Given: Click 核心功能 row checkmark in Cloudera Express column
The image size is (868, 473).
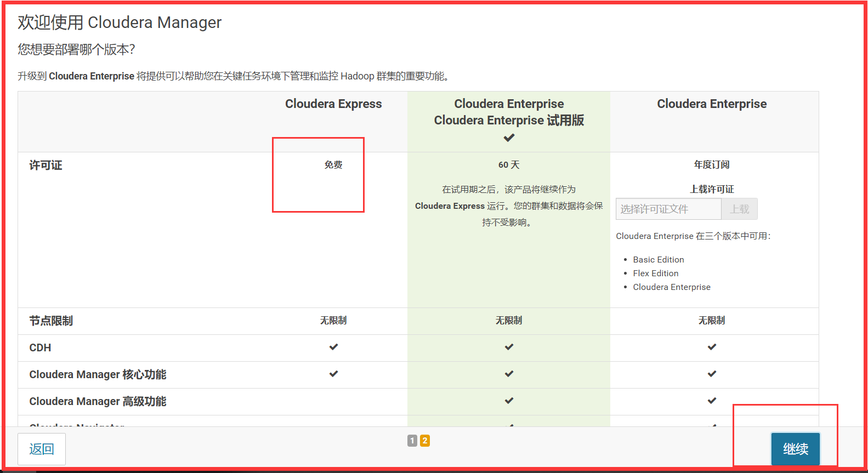Looking at the screenshot, I should pos(333,374).
